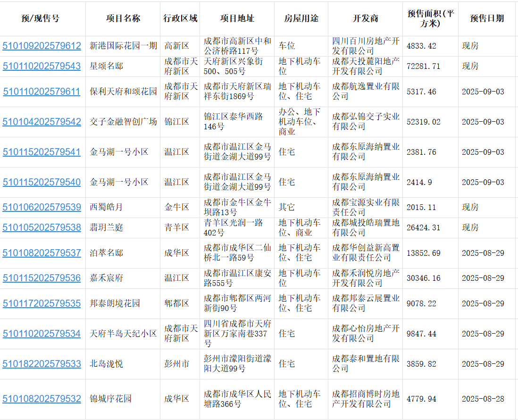The height and width of the screenshot is (420, 518).
Task: Select project name 泊萃名邸
Action: tap(106, 253)
